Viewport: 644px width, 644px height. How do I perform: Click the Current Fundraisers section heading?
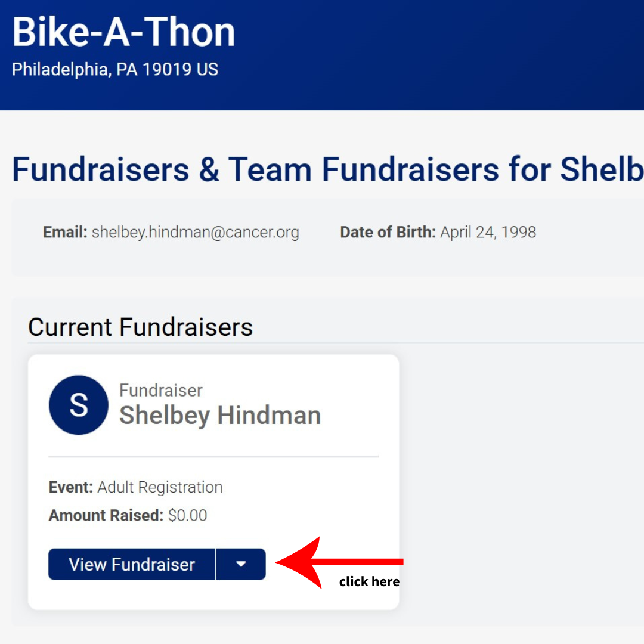pos(140,327)
